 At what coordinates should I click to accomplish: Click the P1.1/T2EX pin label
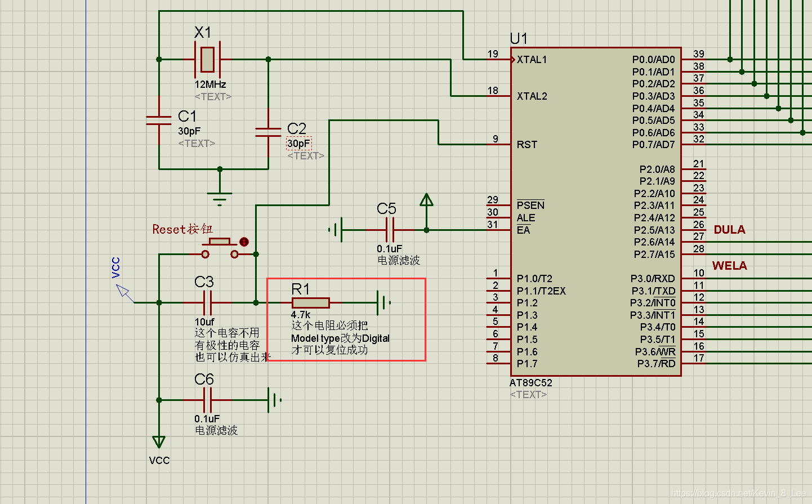pos(541,291)
